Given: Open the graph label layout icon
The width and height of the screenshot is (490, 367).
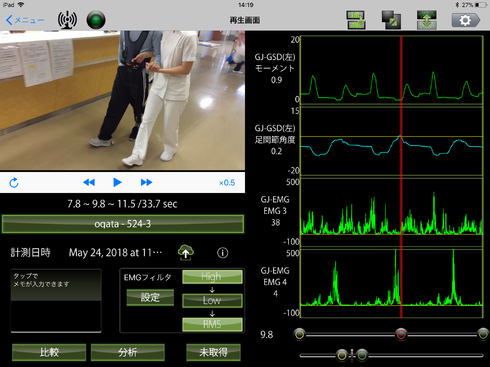Looking at the screenshot, I should coord(356,20).
